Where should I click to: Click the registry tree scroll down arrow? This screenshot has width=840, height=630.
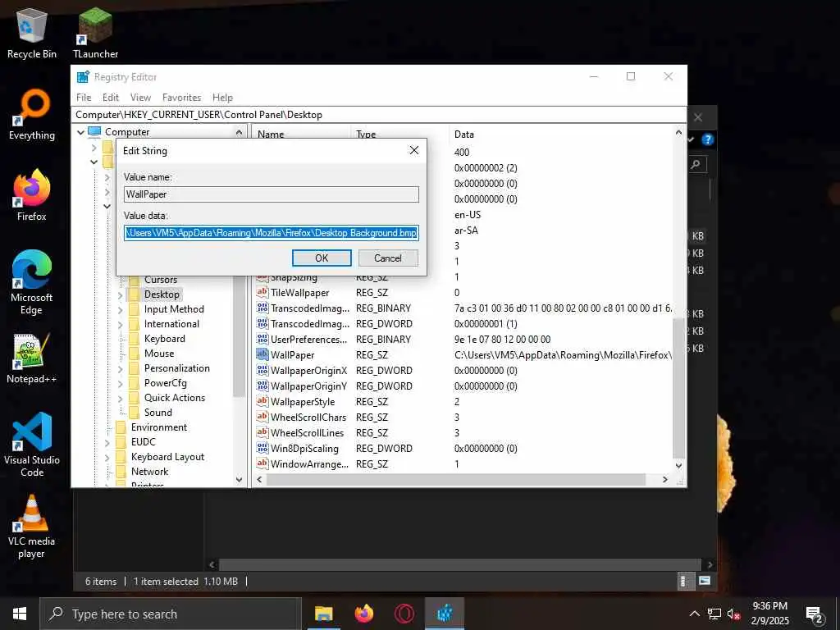pyautogui.click(x=239, y=480)
